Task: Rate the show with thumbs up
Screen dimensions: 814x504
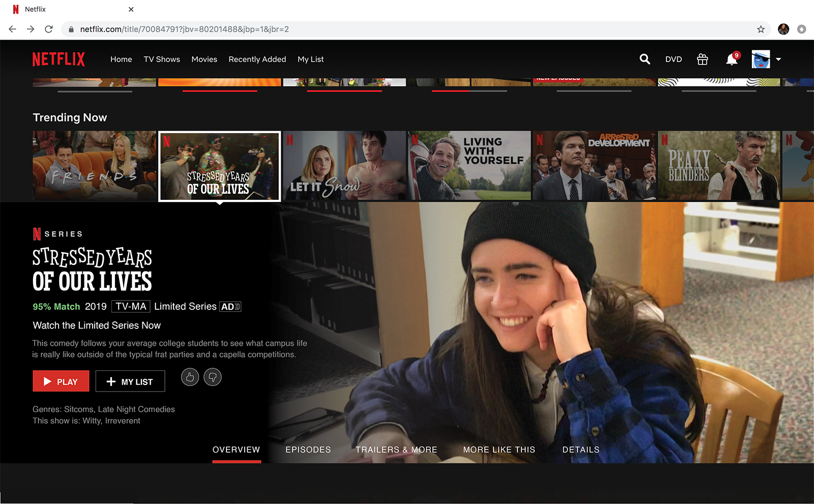Action: tap(190, 377)
